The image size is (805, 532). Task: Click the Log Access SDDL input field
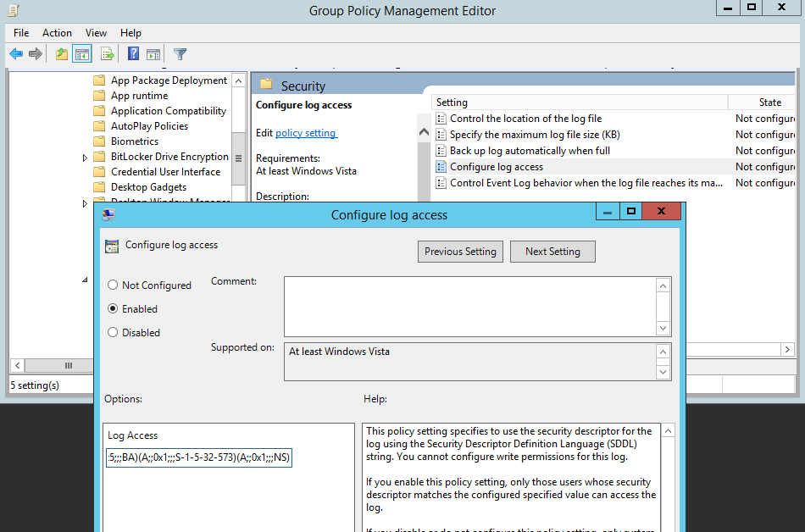click(198, 457)
